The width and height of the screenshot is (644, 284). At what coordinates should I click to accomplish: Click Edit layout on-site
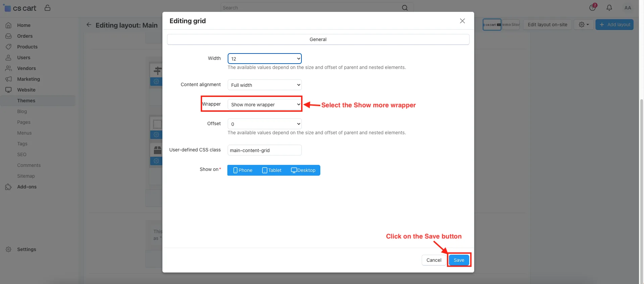(547, 25)
